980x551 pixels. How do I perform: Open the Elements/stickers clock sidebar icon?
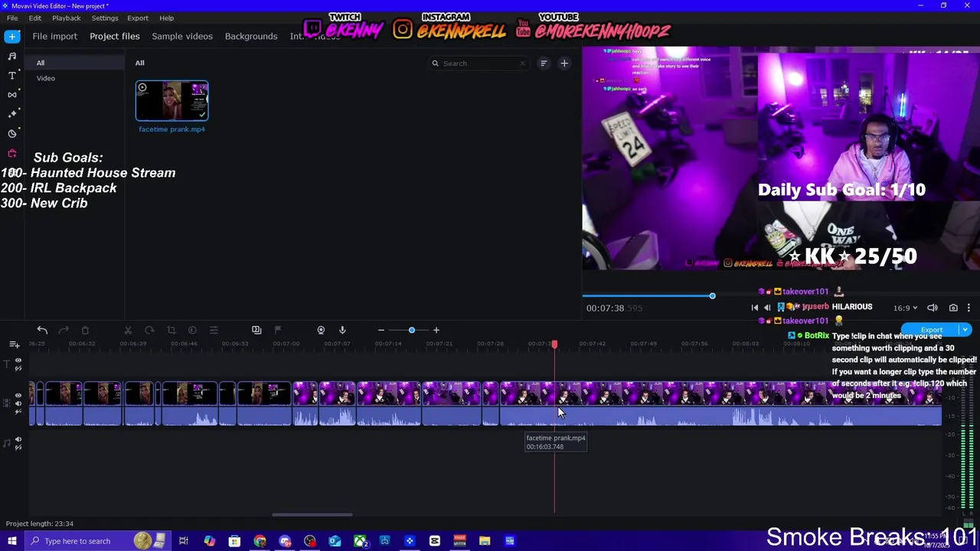tap(12, 133)
